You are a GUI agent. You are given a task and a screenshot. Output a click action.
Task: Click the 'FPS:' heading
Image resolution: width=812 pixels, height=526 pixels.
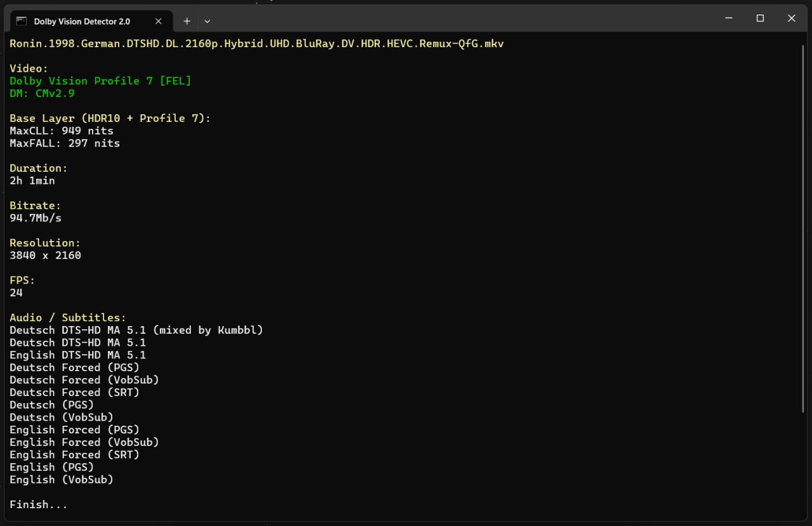[x=22, y=280]
